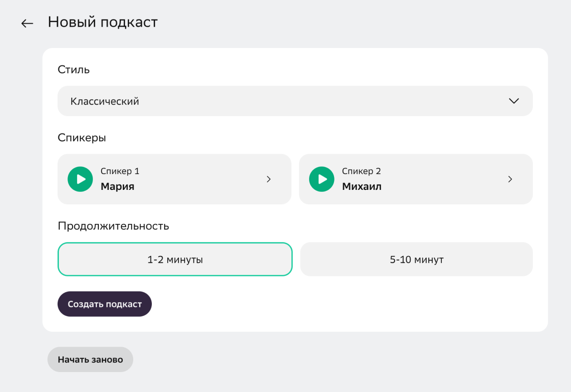Click the speaker name Мария
Viewport: 571px width, 392px height.
click(x=117, y=186)
